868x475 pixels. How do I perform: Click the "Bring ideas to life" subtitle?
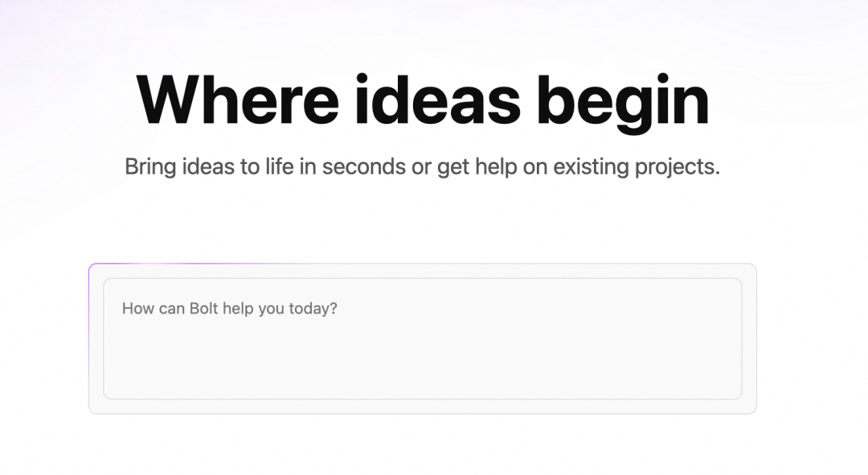423,166
